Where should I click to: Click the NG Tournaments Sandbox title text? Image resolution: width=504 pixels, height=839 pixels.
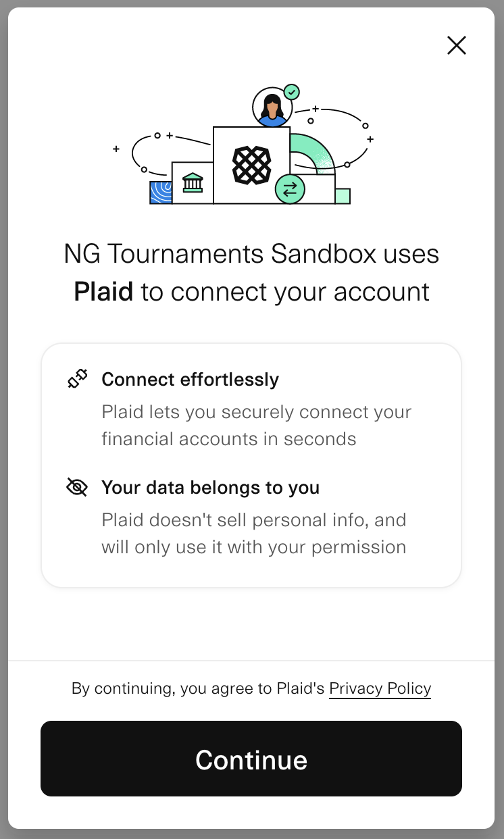click(251, 254)
